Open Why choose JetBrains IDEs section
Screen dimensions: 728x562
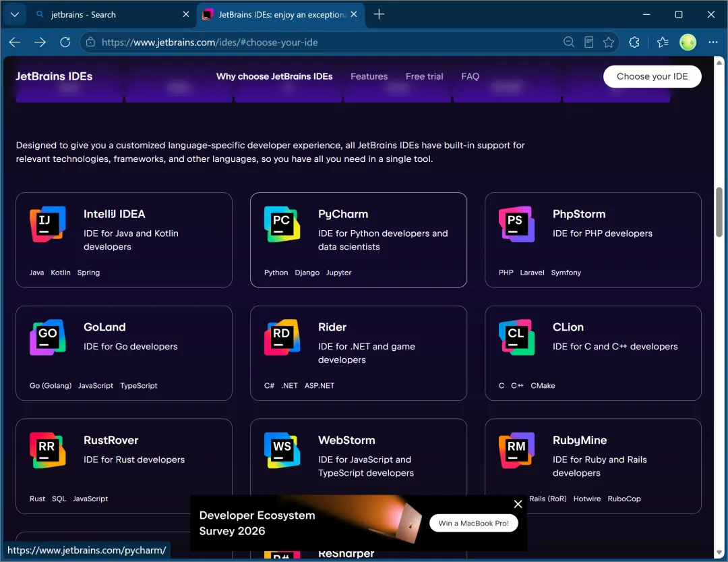(x=274, y=76)
